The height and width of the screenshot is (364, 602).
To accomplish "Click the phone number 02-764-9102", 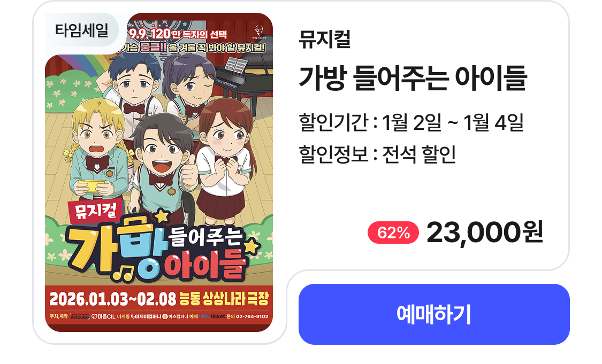I will [252, 316].
